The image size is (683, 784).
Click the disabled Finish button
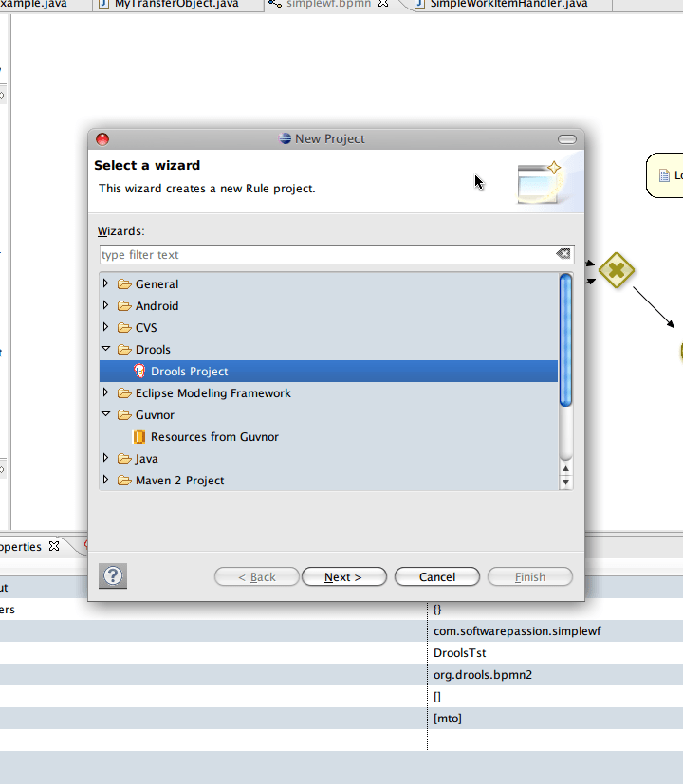(530, 576)
